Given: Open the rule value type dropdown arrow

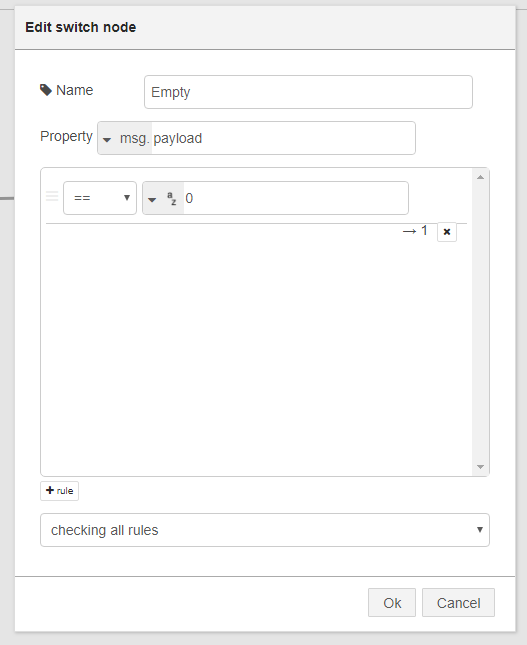Looking at the screenshot, I should (152, 200).
